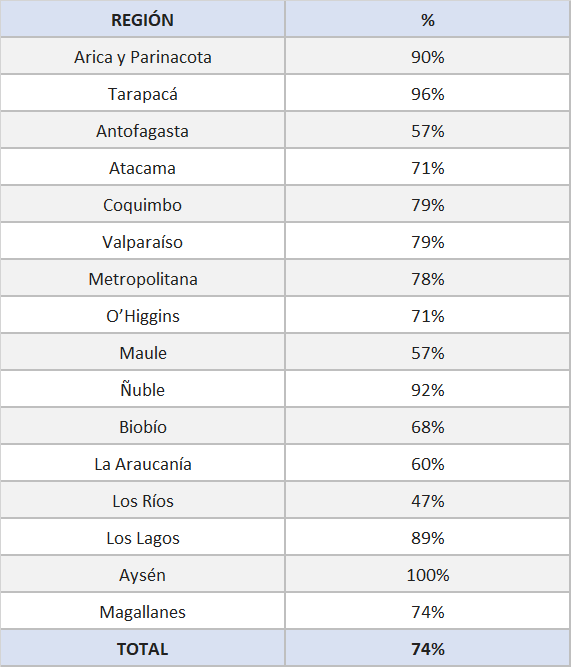Click the TOTAL row label
The height and width of the screenshot is (667, 571).
tap(143, 648)
